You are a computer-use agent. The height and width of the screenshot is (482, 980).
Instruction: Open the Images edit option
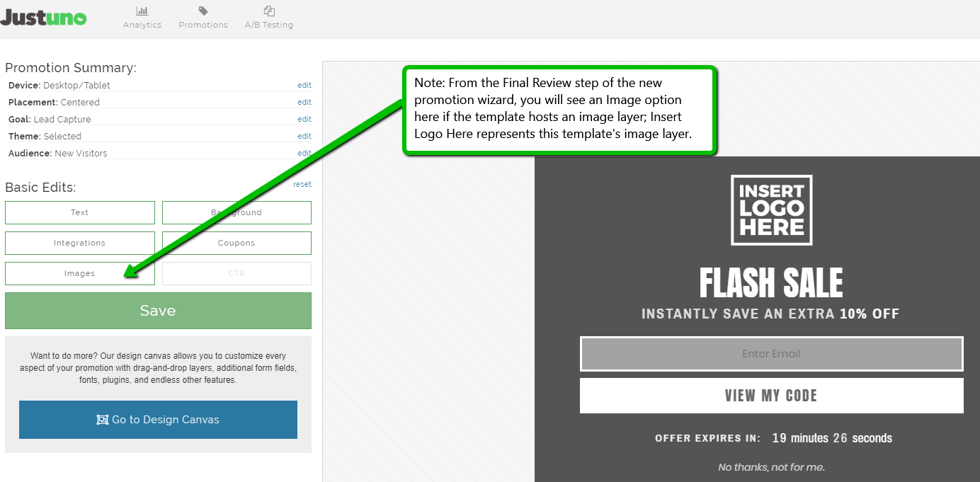point(80,273)
